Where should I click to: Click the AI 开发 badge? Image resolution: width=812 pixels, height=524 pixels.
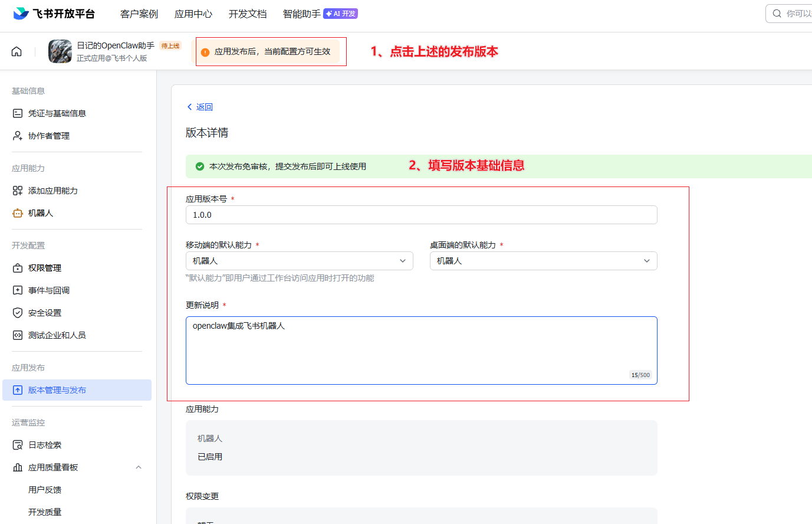pyautogui.click(x=340, y=14)
